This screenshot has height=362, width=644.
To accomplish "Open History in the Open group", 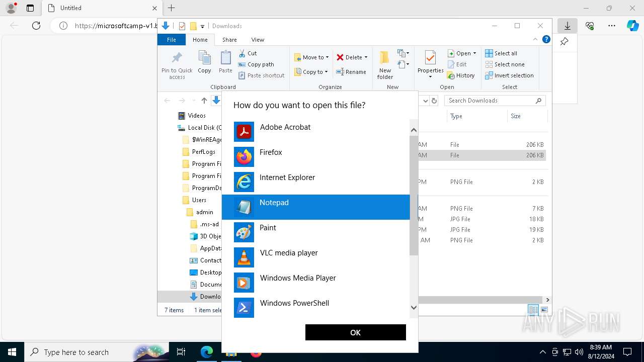I will pos(461,75).
